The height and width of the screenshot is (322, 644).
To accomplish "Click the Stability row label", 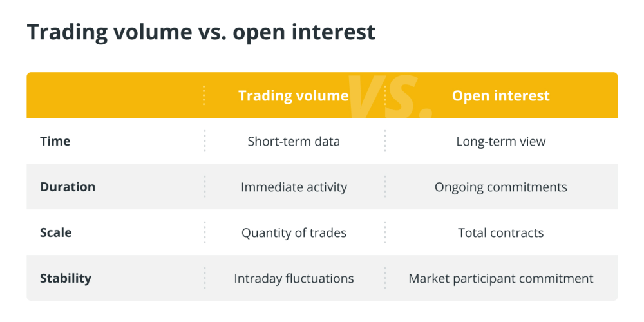I will pyautogui.click(x=66, y=278).
